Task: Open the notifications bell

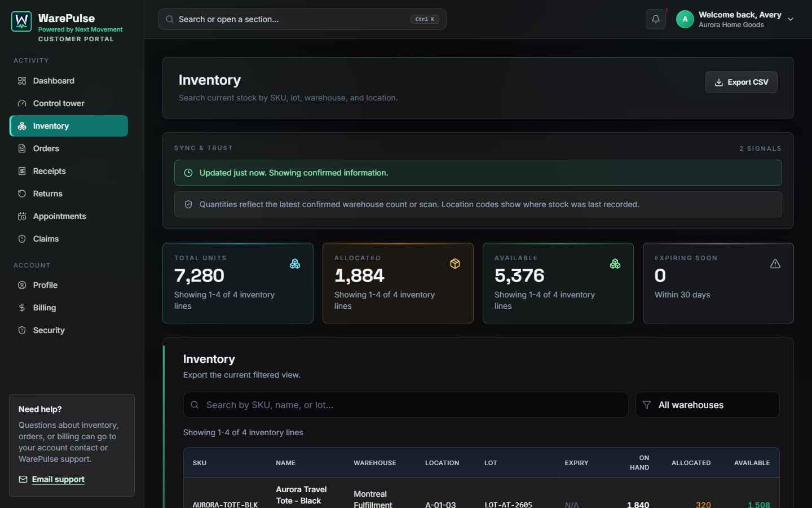Action: 656,19
